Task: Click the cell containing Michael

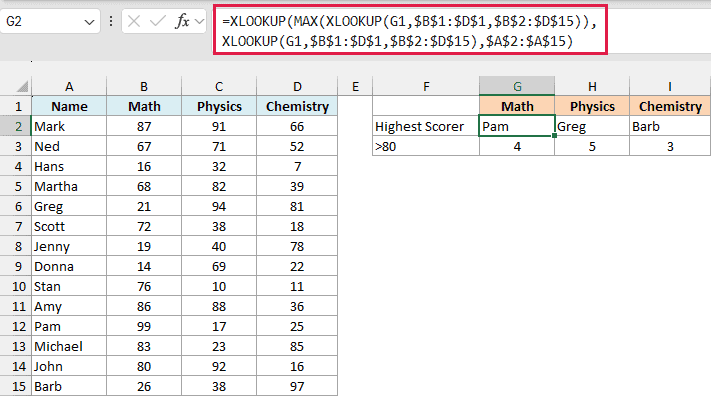Action: pyautogui.click(x=69, y=346)
